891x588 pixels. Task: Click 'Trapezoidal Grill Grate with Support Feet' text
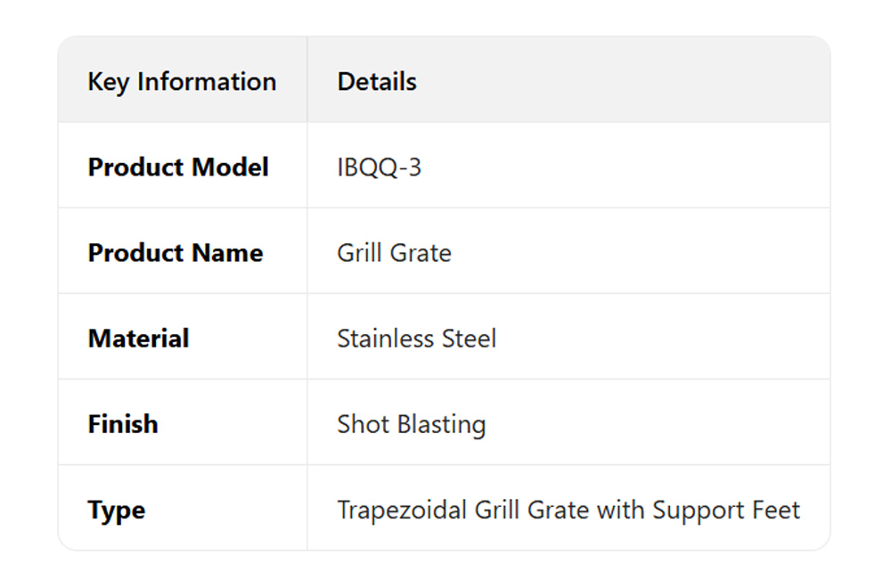pyautogui.click(x=568, y=510)
